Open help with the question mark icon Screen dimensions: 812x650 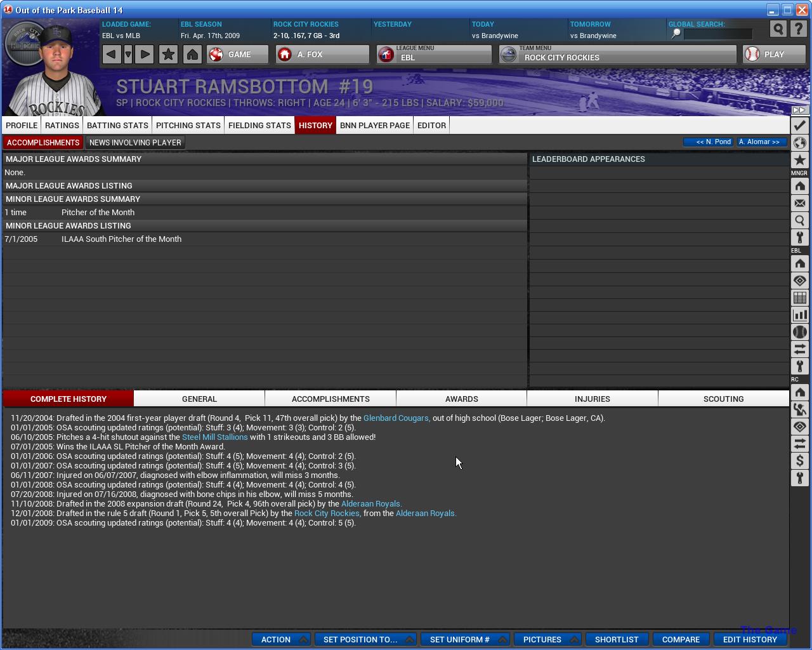pyautogui.click(x=797, y=29)
